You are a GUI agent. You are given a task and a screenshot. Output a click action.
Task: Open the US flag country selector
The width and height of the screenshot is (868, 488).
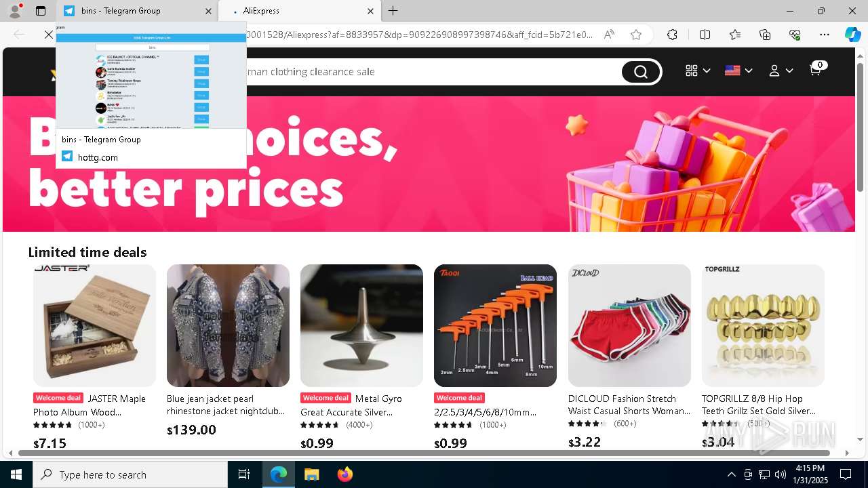(738, 70)
